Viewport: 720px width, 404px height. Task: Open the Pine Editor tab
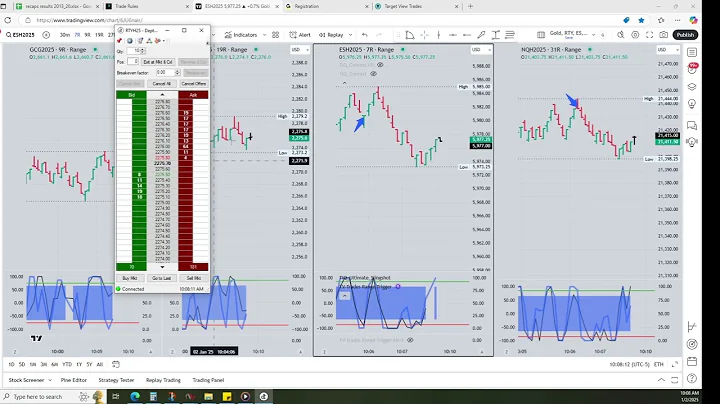pos(74,380)
